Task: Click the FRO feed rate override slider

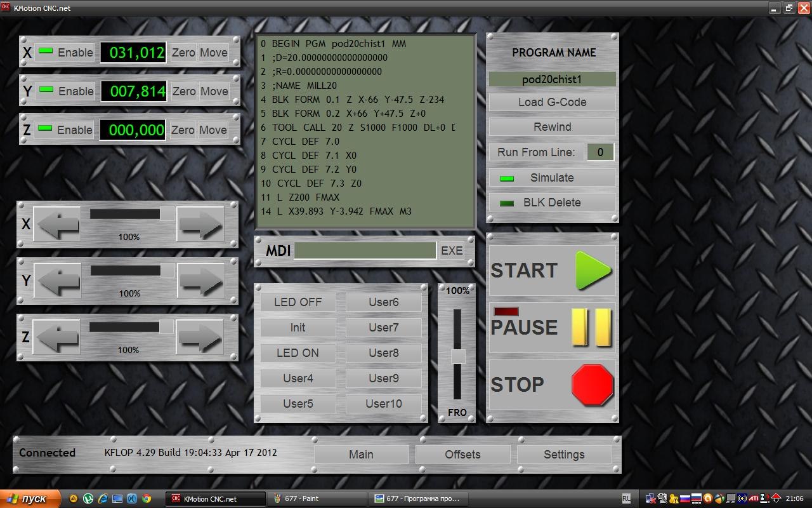Action: pos(457,354)
